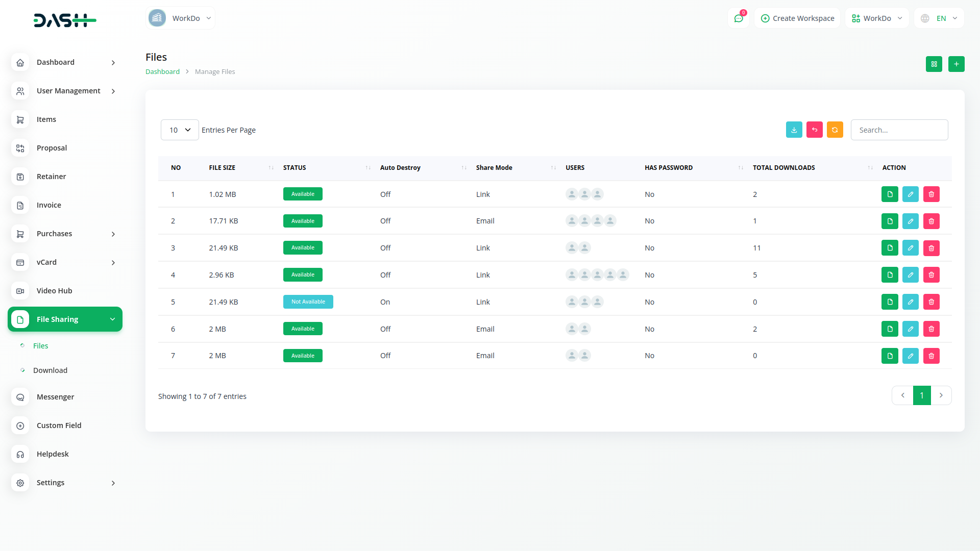Open entries per page dropdown
Viewport: 980px width, 551px height.
(x=180, y=130)
